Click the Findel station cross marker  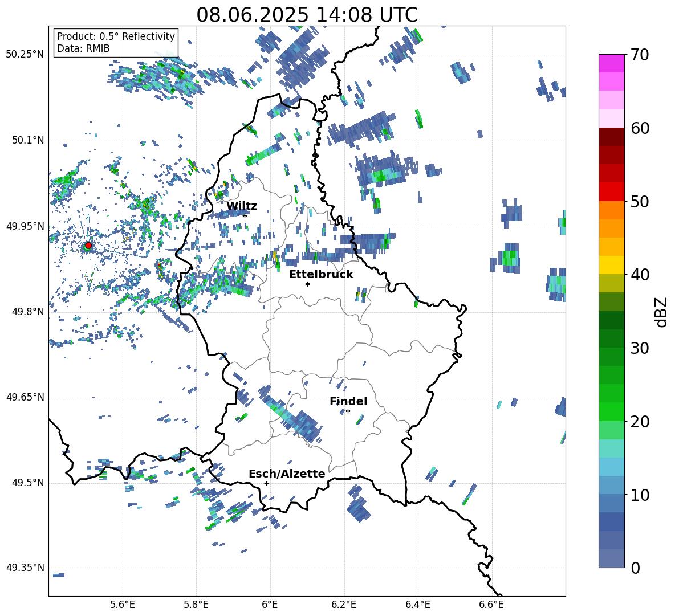[x=348, y=411]
